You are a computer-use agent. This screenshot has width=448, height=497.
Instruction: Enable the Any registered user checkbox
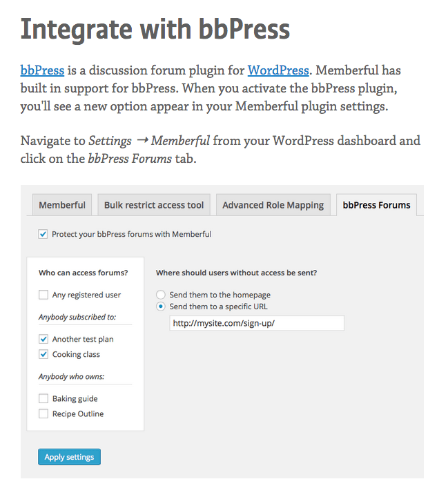44,295
